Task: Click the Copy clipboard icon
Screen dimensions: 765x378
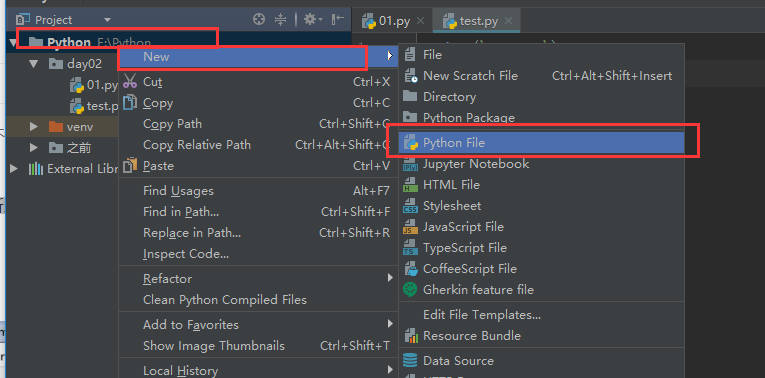Action: (x=130, y=102)
